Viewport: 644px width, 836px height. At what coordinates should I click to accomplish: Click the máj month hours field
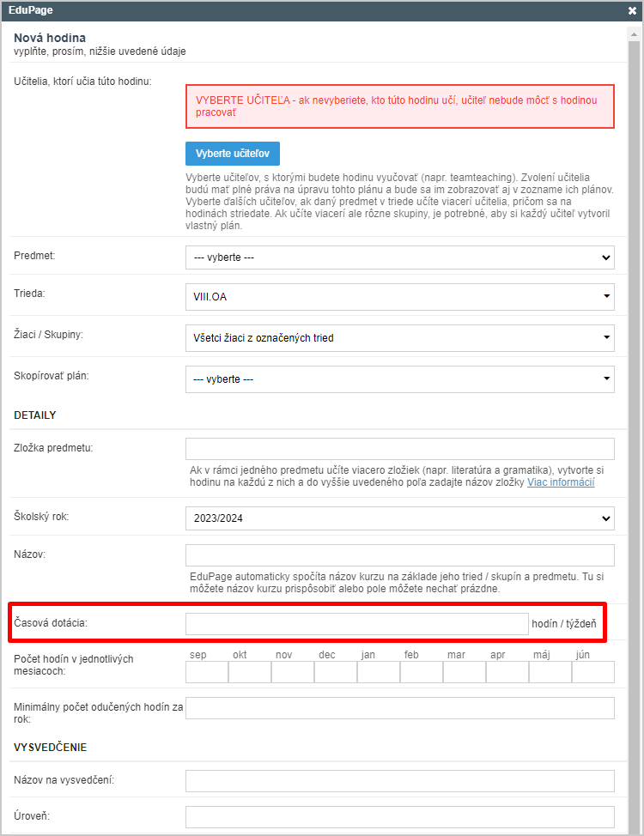point(550,672)
